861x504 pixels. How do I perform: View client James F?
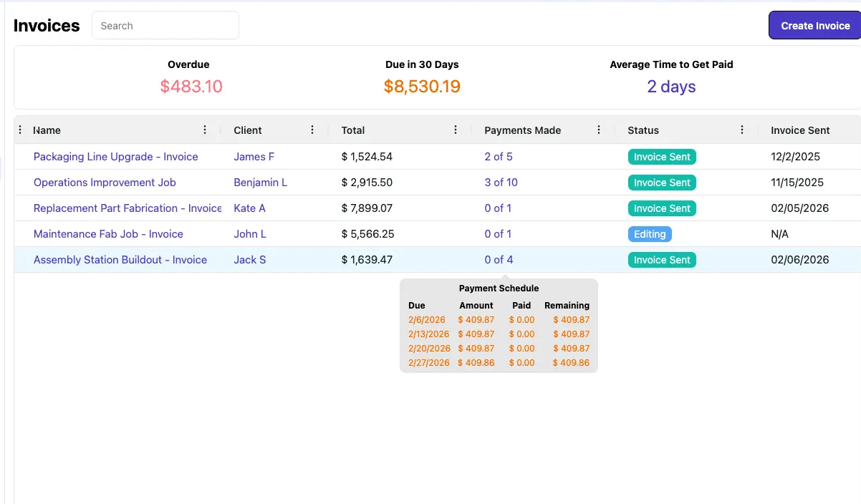(254, 157)
